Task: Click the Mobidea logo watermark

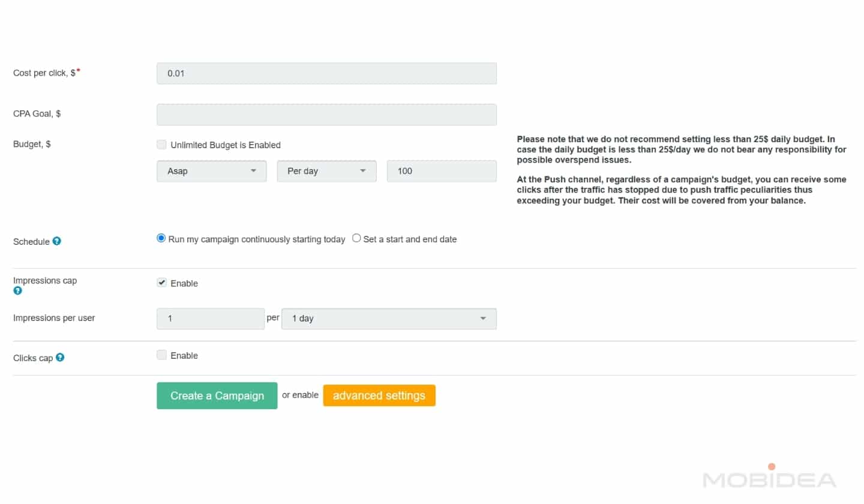Action: coord(769,478)
